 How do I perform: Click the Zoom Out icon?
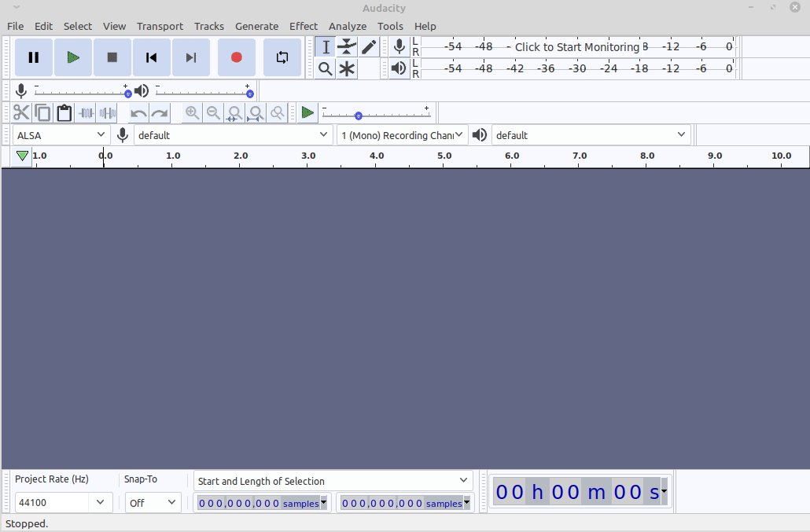[213, 112]
